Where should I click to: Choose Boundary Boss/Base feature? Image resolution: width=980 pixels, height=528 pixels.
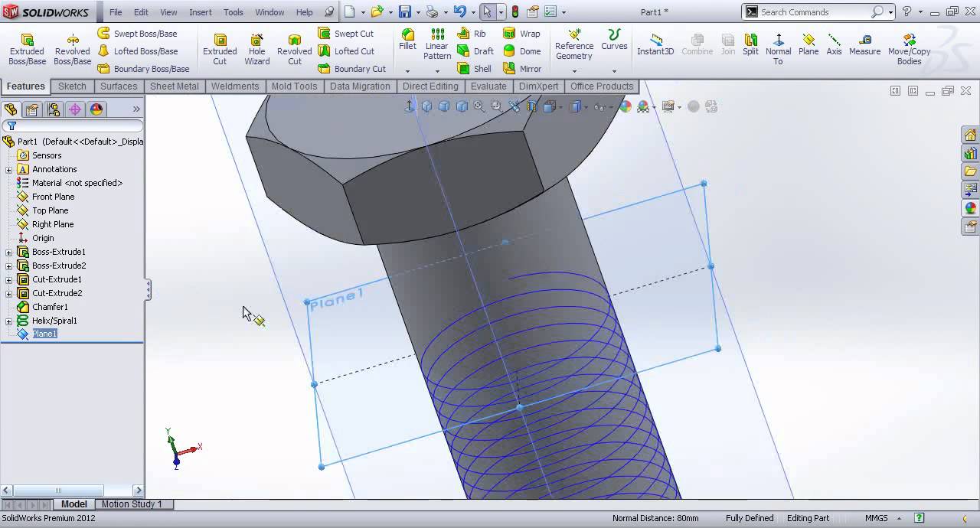click(143, 69)
